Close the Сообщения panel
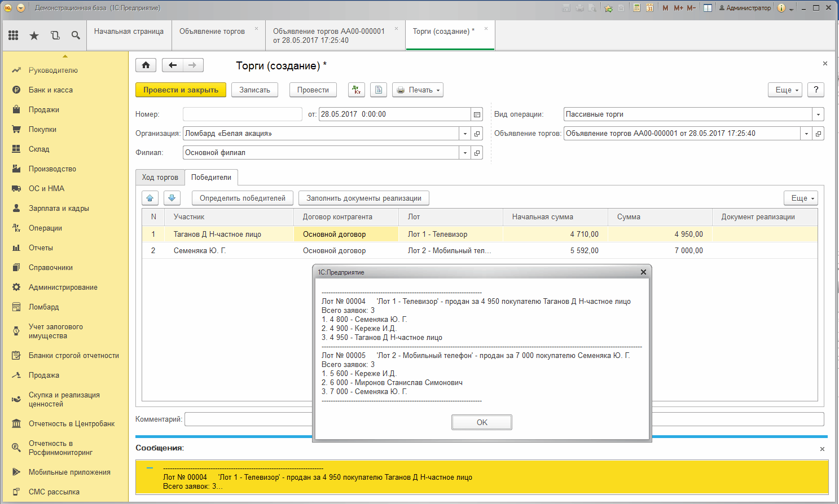Screen dimensions: 839x504 tap(822, 449)
